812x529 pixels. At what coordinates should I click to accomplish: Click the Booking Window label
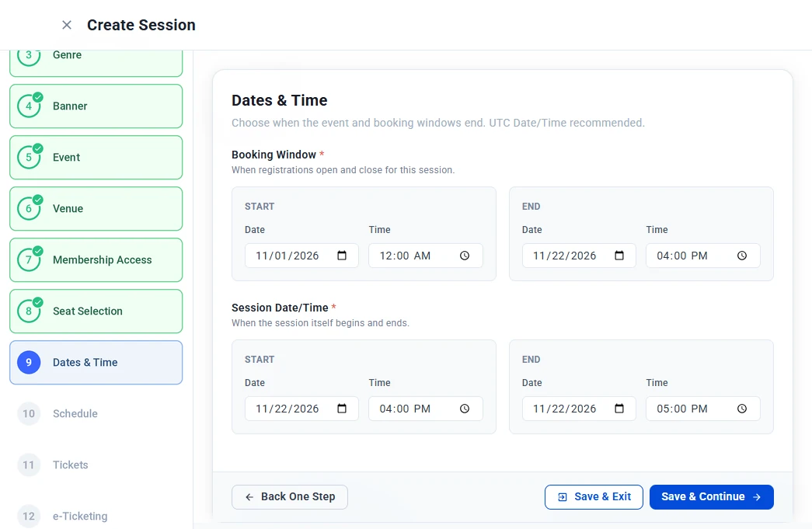(274, 155)
